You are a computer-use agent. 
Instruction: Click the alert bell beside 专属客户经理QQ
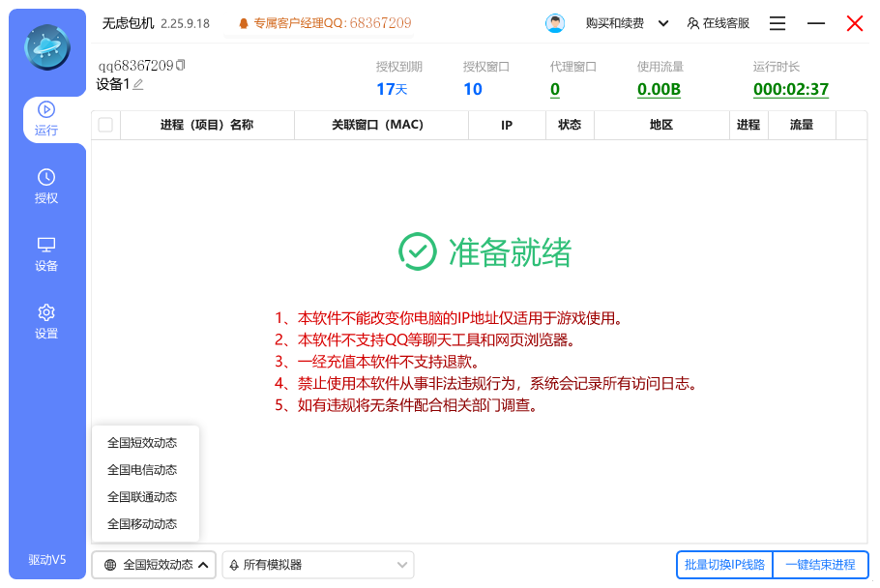[x=244, y=22]
